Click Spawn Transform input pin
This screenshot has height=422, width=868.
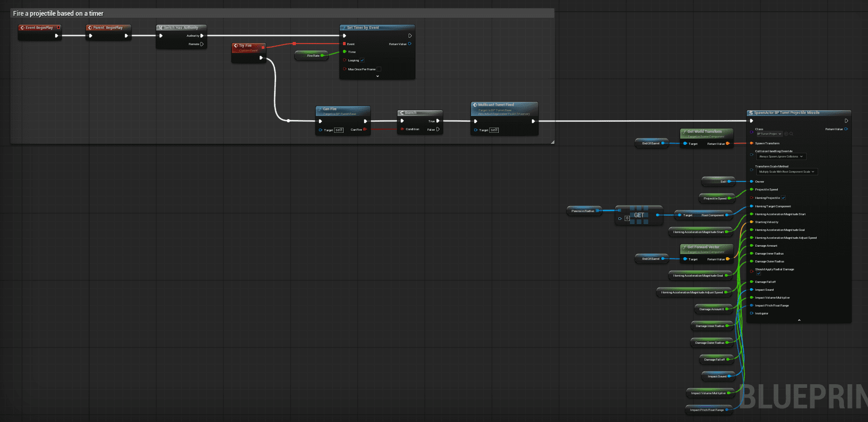tap(752, 143)
